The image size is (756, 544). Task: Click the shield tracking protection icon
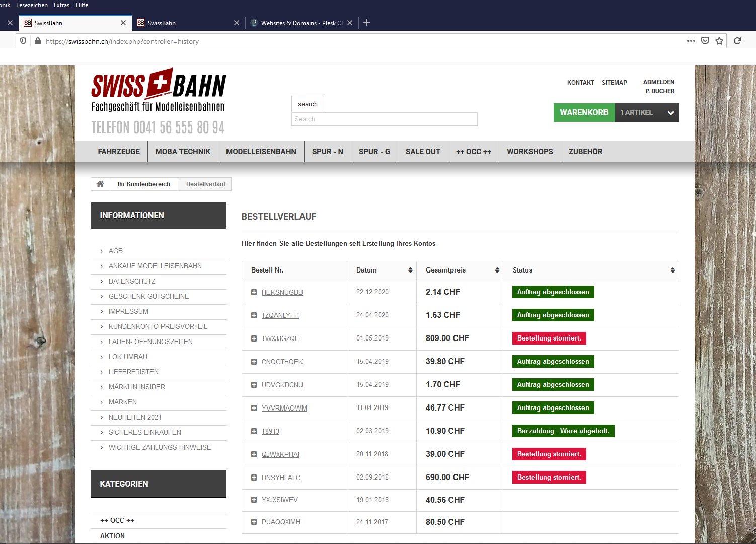point(23,41)
